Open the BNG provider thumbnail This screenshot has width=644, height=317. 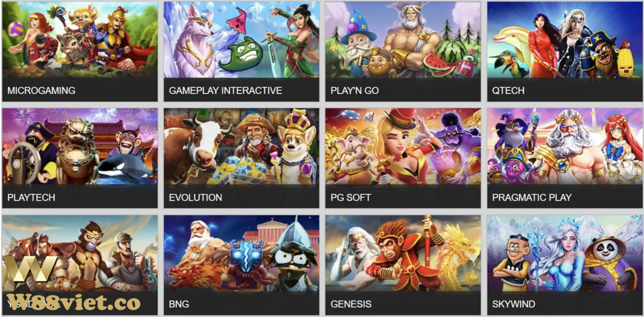241,253
